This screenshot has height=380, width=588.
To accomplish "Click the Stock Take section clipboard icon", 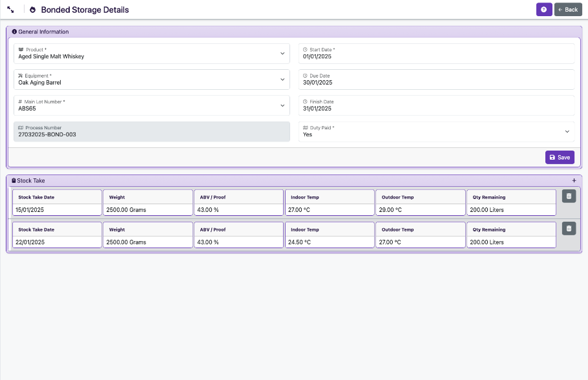I will click(14, 181).
